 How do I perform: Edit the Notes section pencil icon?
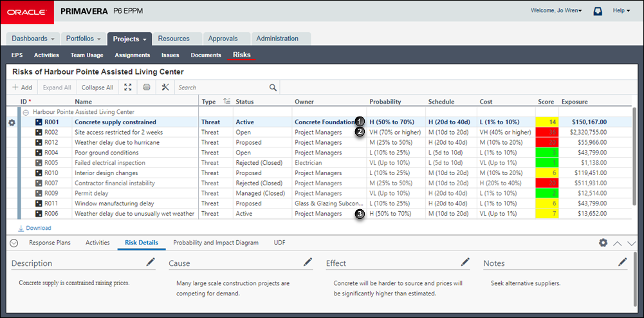click(x=623, y=262)
